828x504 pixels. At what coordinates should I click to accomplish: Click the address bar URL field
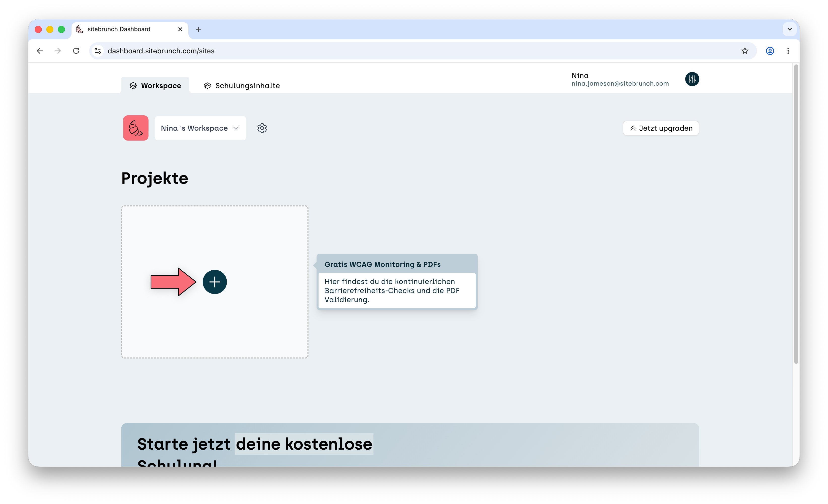[x=423, y=51]
